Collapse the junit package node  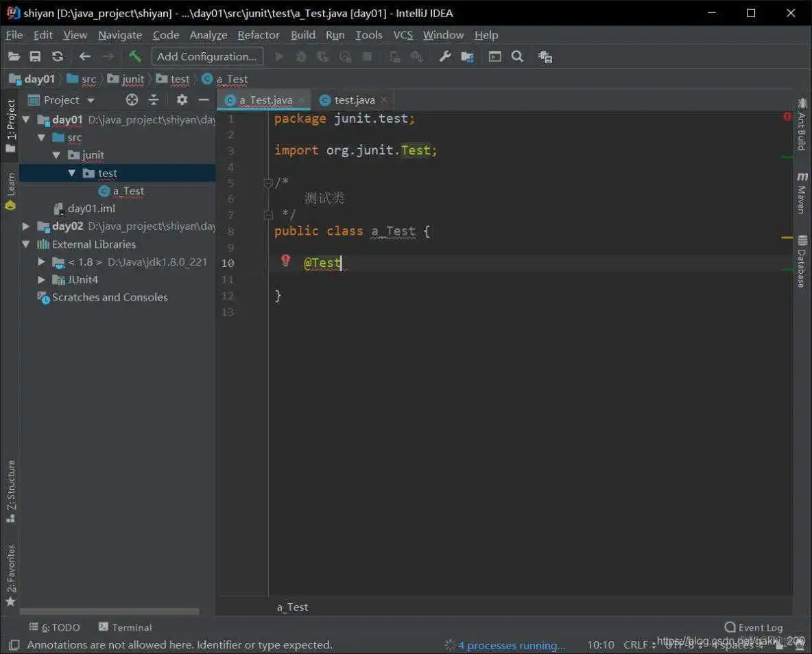[x=57, y=155]
